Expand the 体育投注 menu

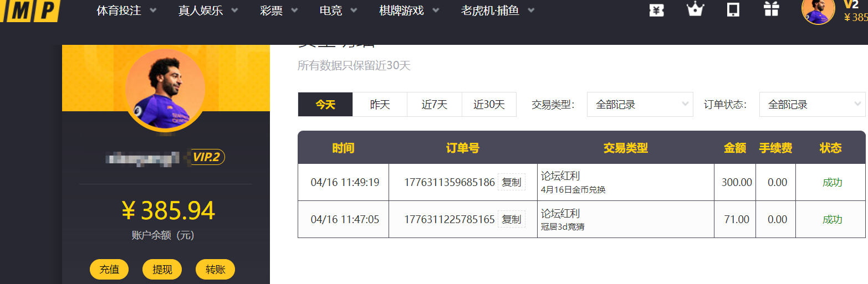[126, 11]
